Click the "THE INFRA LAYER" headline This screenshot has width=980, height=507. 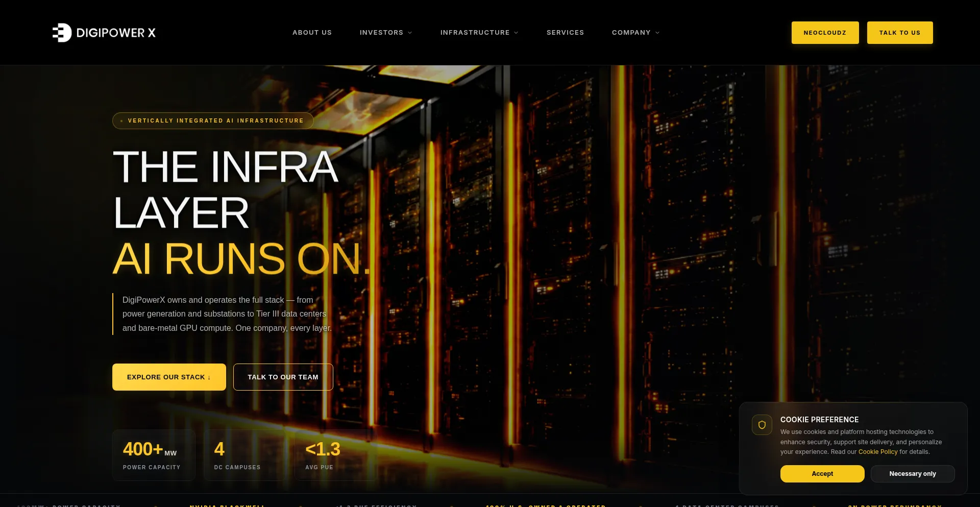[x=225, y=189]
